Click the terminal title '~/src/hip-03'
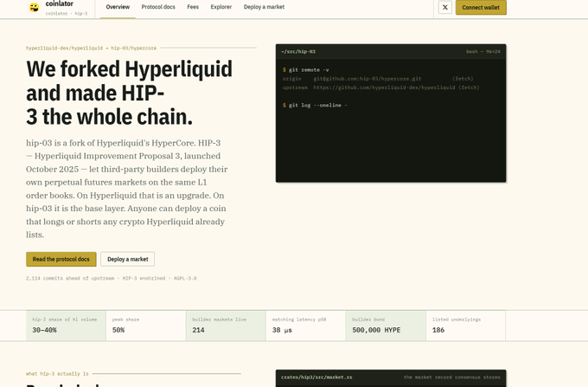This screenshot has height=387, width=588. (x=298, y=51)
